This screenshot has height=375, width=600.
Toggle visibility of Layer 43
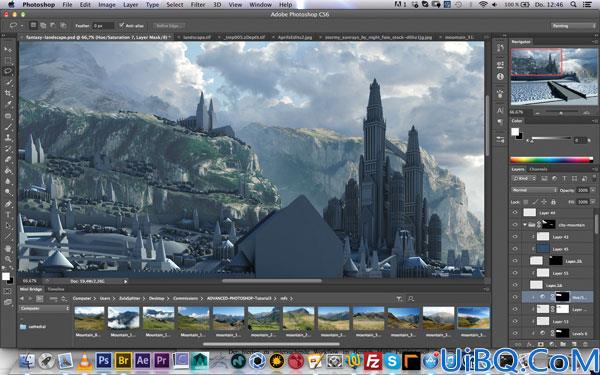click(515, 237)
